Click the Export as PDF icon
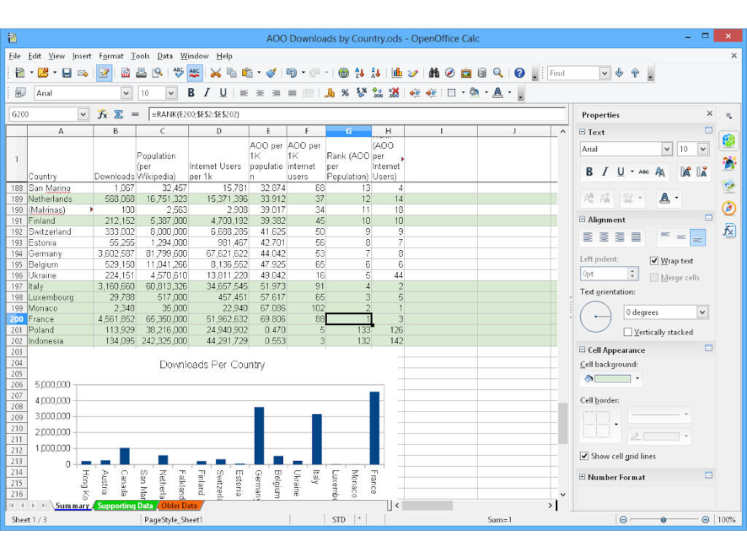 (125, 73)
